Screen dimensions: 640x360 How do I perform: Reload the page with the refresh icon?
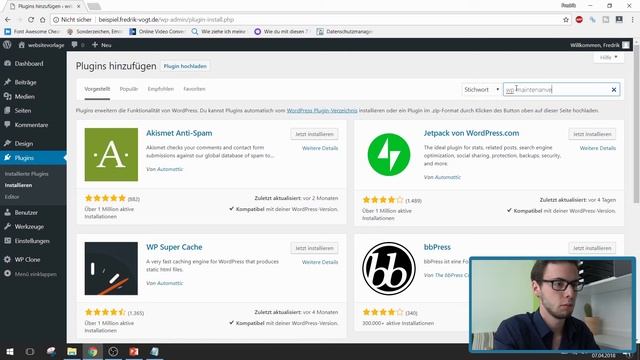click(x=31, y=20)
